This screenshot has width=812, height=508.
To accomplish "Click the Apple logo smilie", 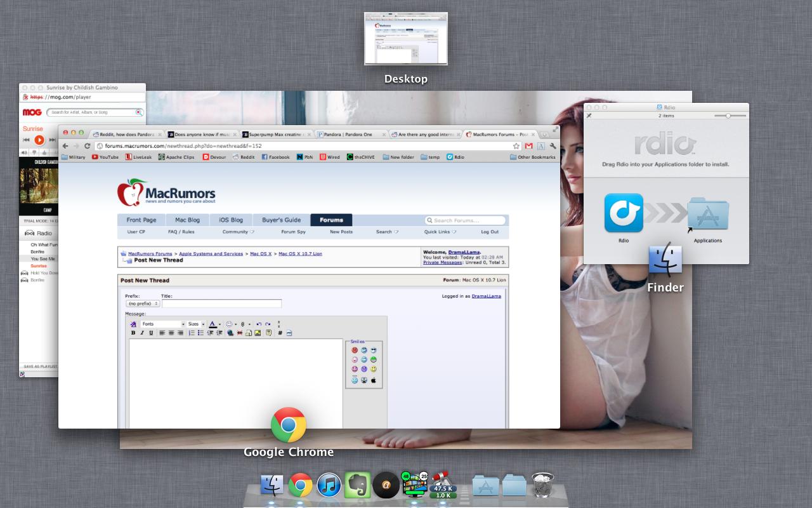I will click(x=374, y=380).
